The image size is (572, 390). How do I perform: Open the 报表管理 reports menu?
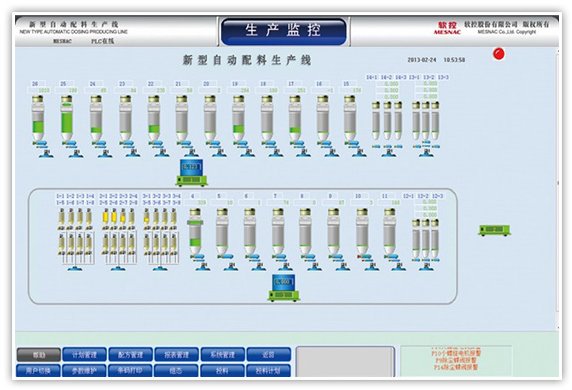176,354
